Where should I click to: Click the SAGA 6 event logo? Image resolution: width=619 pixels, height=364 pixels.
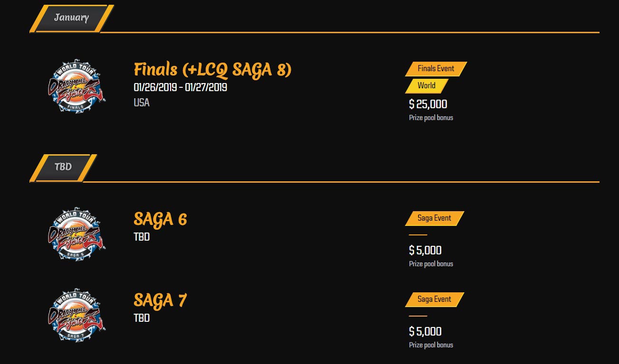pyautogui.click(x=77, y=233)
